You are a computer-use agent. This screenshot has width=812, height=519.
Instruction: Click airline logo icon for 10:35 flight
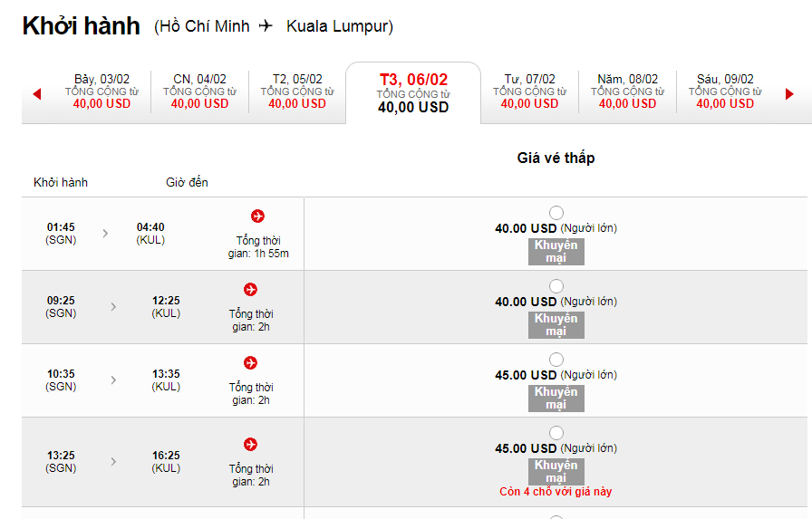251,362
